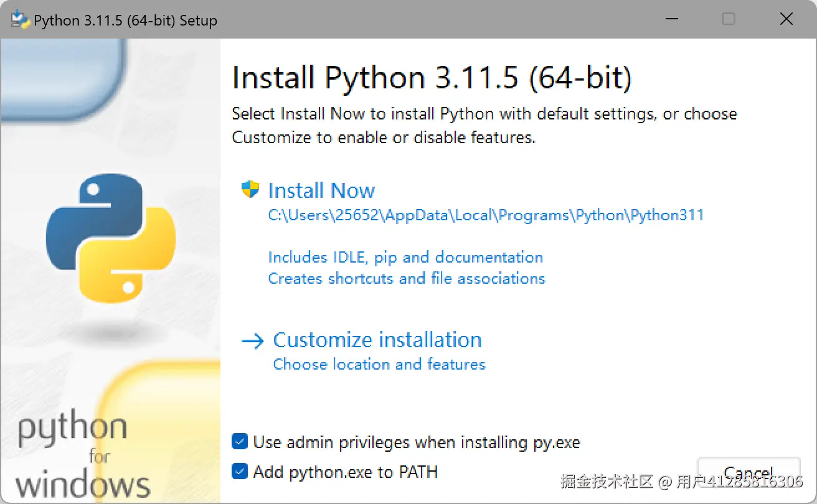The width and height of the screenshot is (817, 504).
Task: Click the default install path under Install Now
Action: 486,215
